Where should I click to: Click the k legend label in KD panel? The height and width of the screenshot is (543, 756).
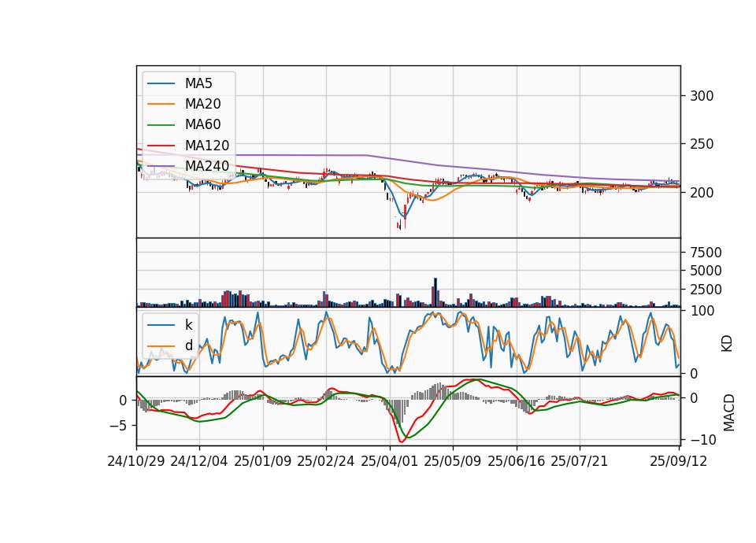point(188,325)
